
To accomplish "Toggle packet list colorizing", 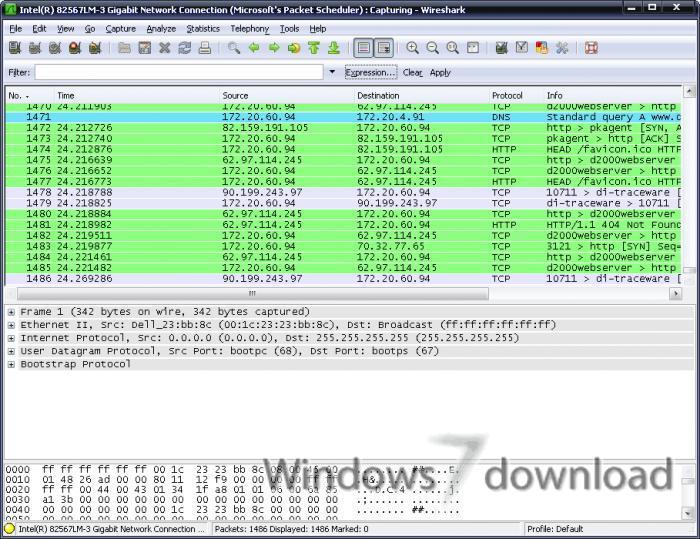I will 364,48.
